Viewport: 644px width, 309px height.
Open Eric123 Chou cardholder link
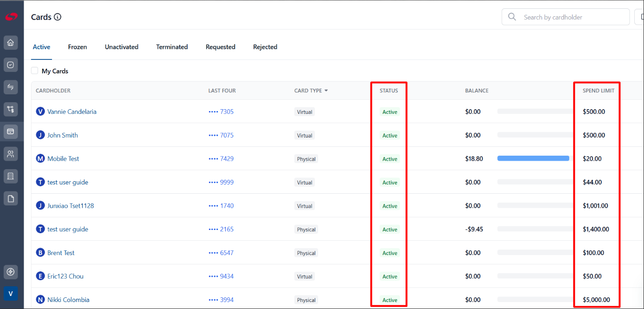point(65,276)
